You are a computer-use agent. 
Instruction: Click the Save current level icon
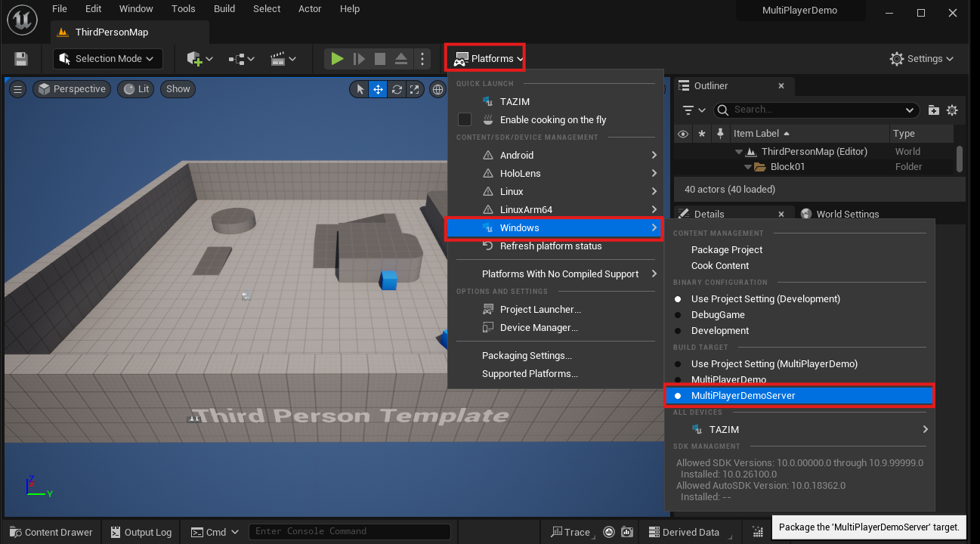coord(21,59)
